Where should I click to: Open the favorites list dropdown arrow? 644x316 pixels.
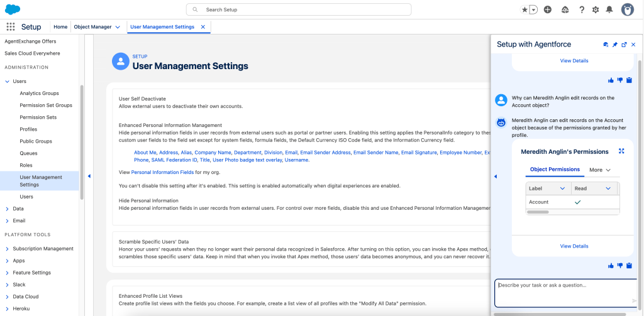point(533,9)
